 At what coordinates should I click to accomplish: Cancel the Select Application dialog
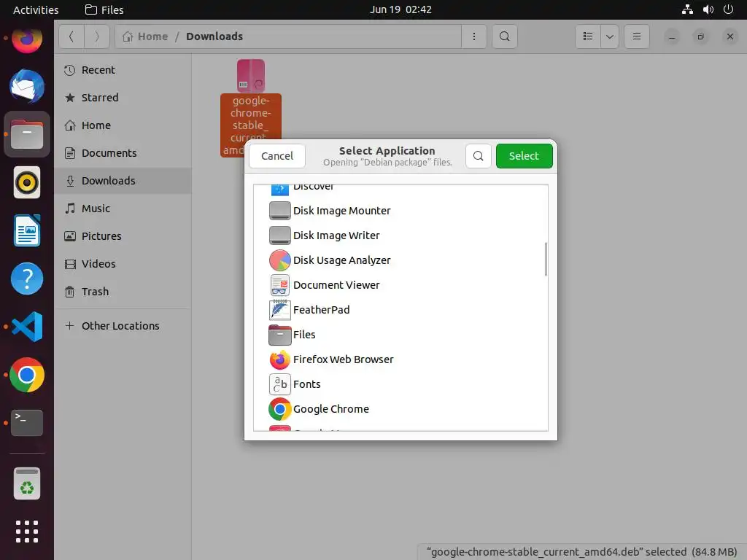pos(276,156)
